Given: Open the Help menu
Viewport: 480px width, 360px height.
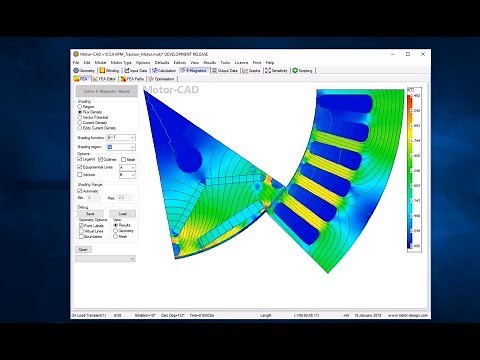Looking at the screenshot, I should click(x=270, y=63).
